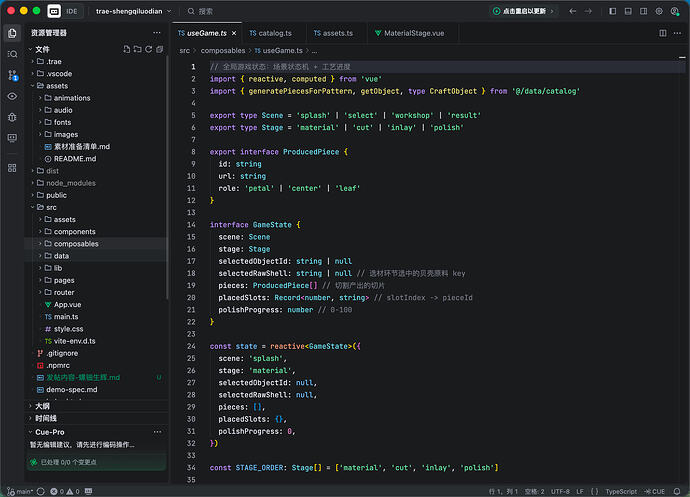Click the restart to update button
690x497 pixels.
523,11
